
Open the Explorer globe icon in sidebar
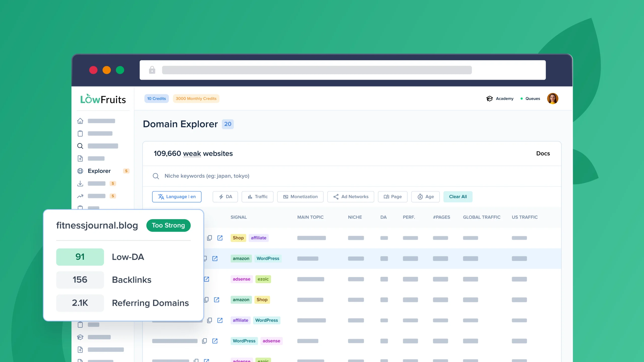(x=80, y=171)
